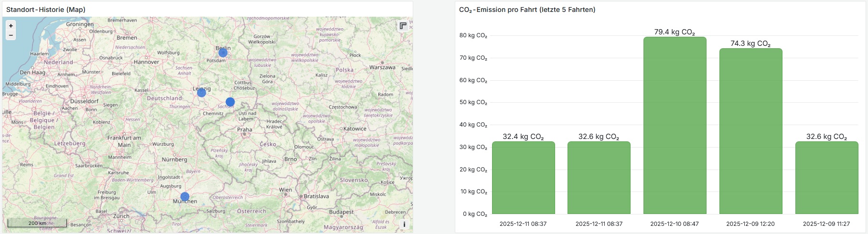Image resolution: width=868 pixels, height=234 pixels.
Task: Click the second bar labeled 32.6 kg CO₂
Action: (599, 178)
